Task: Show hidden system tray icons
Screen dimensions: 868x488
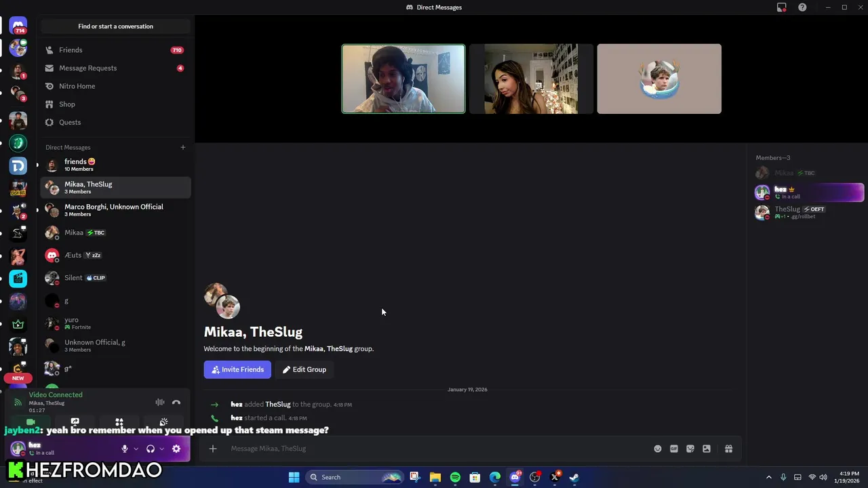Action: [x=768, y=477]
